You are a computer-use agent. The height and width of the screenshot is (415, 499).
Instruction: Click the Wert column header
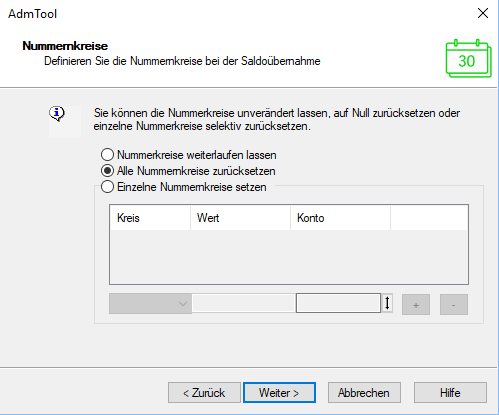[x=240, y=218]
